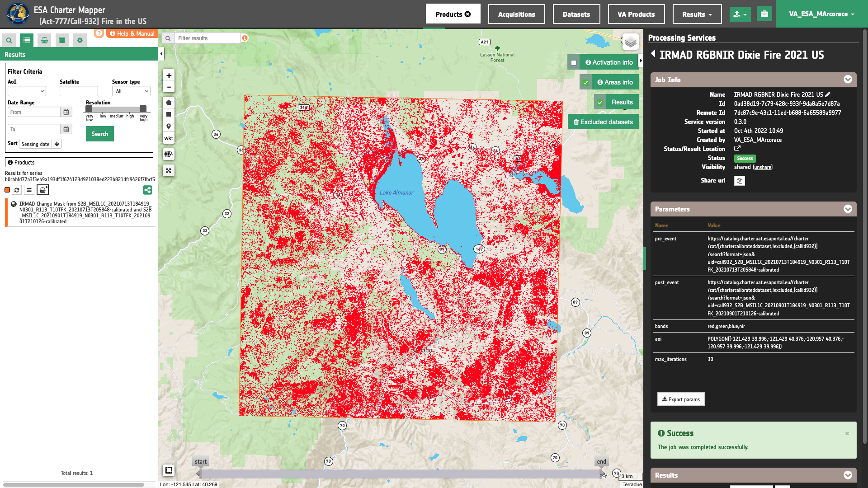Switch to the Acquisitions tab
The width and height of the screenshot is (868, 488).
point(517,14)
